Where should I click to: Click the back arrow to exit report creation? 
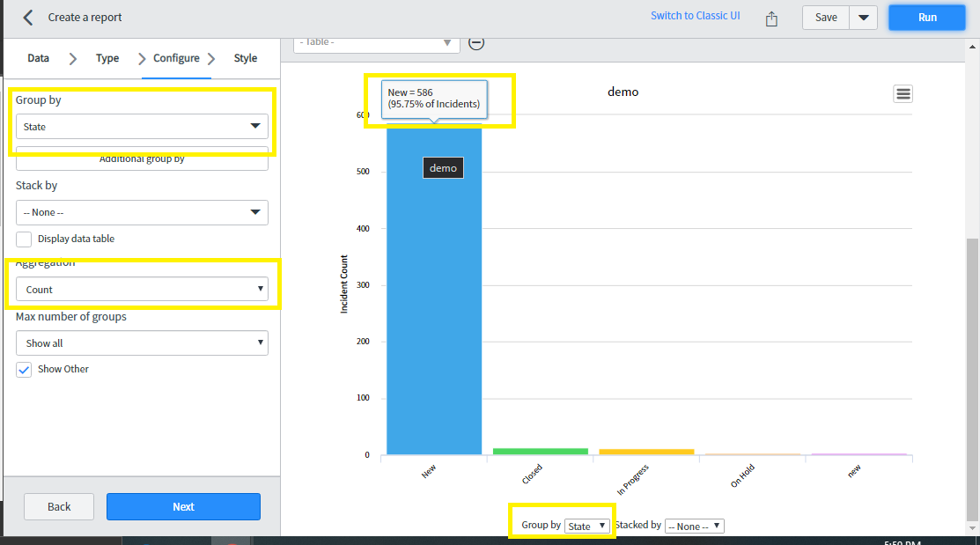(26, 17)
